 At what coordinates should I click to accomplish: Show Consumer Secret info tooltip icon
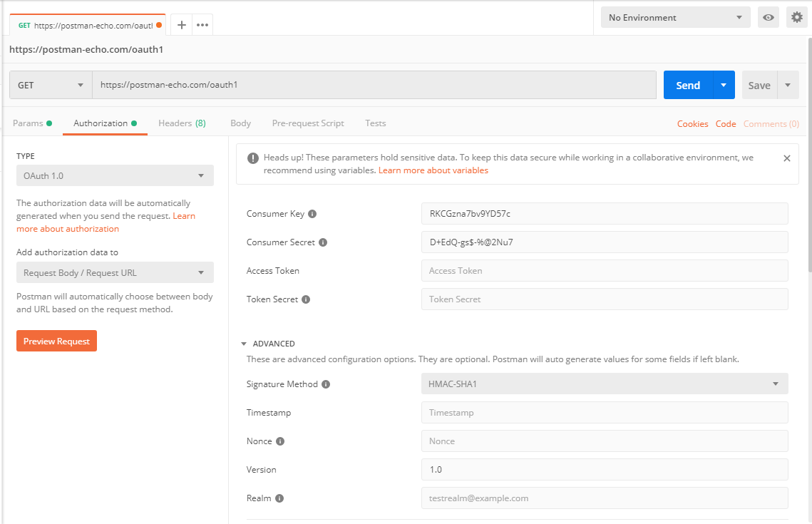(323, 242)
